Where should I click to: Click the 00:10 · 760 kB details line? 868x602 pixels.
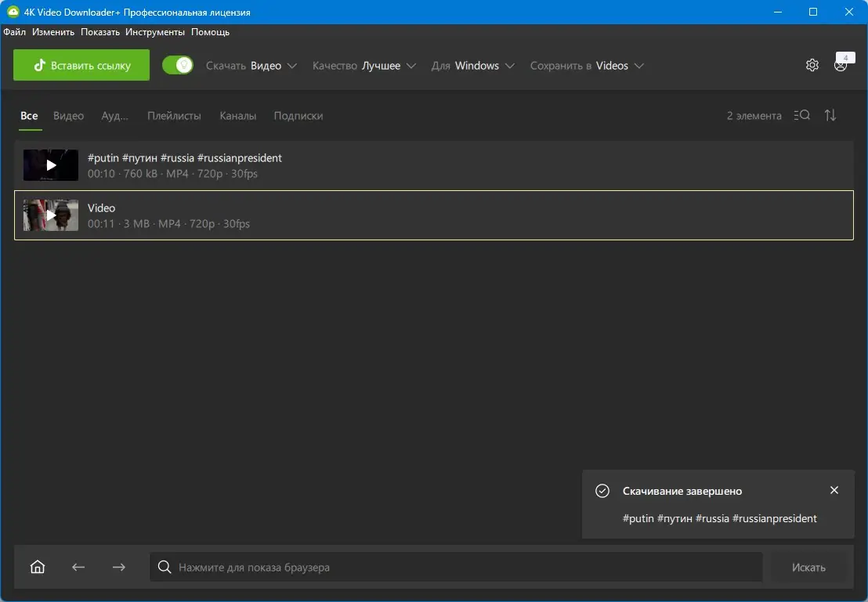(172, 174)
